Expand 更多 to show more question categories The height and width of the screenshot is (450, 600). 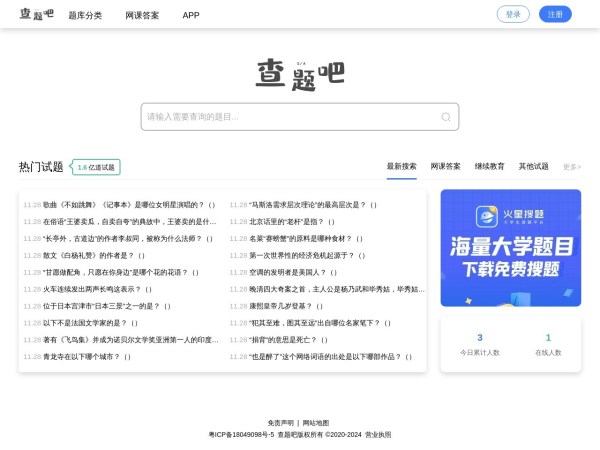(x=571, y=167)
